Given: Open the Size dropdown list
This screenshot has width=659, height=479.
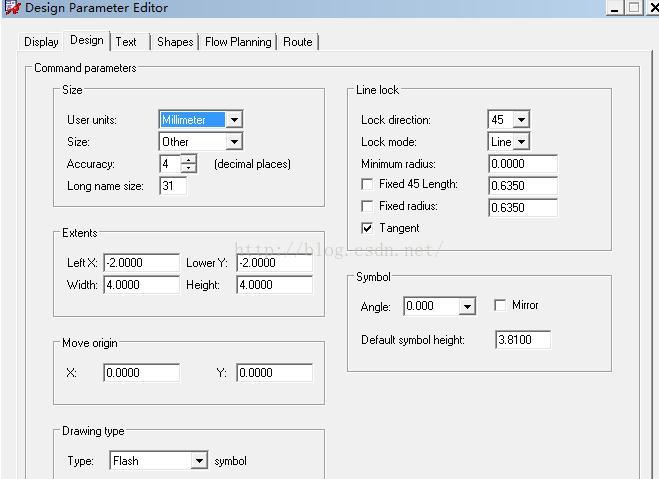Looking at the screenshot, I should point(233,142).
